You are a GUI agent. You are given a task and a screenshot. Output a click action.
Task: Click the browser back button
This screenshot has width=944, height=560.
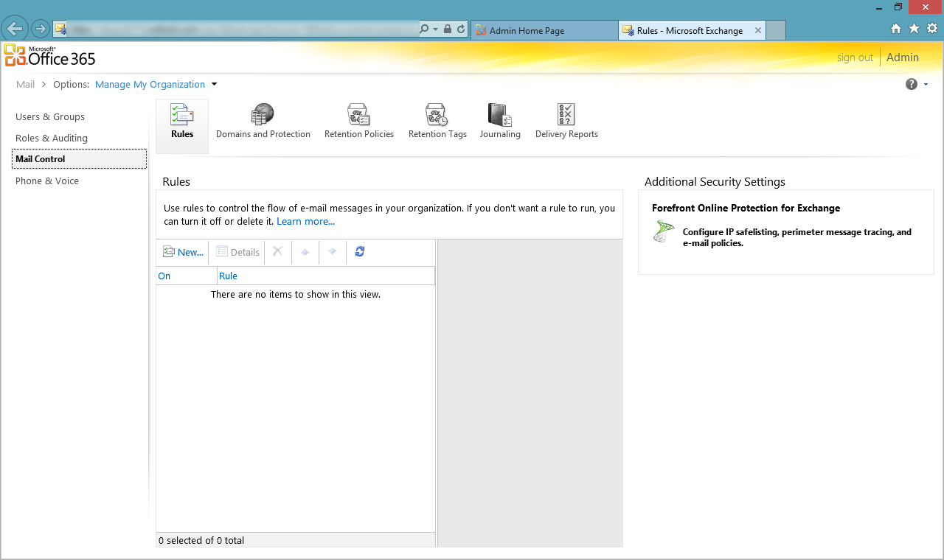tap(15, 29)
